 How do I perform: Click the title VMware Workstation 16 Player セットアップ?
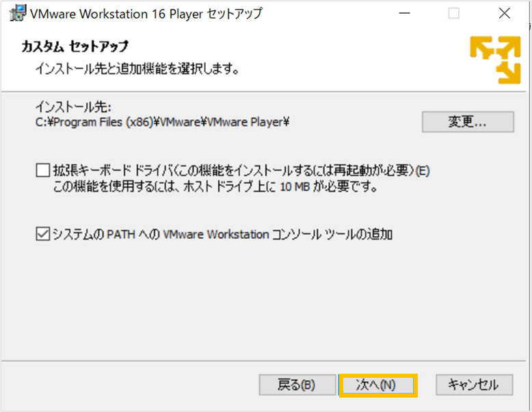tap(146, 14)
